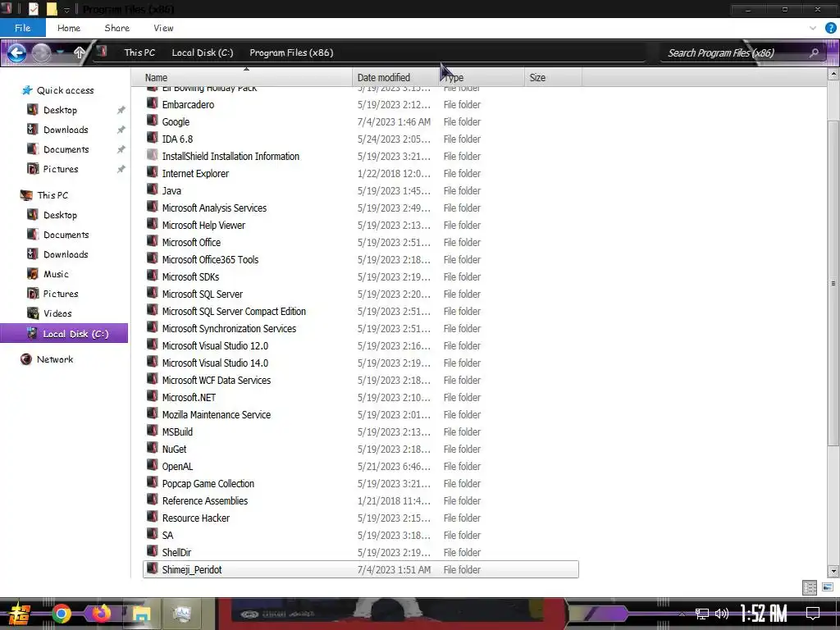
Task: Open the recent locations dropdown arrow
Action: [x=61, y=52]
